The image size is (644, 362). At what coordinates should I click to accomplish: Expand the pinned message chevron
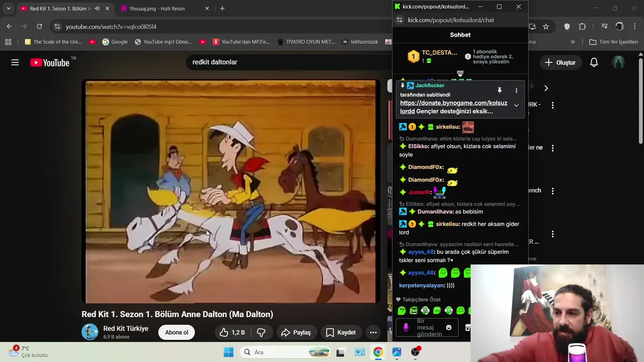point(516,106)
